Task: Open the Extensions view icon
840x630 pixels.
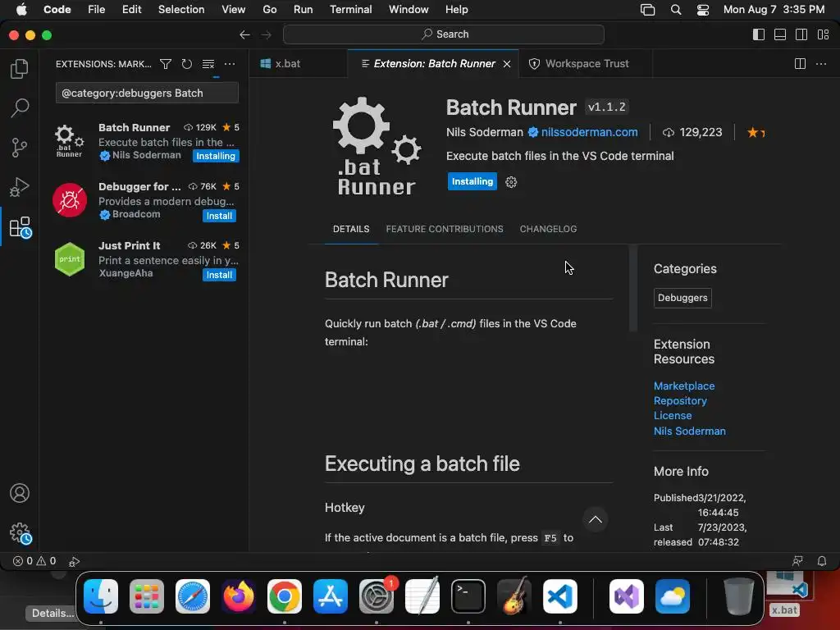Action: click(x=21, y=227)
